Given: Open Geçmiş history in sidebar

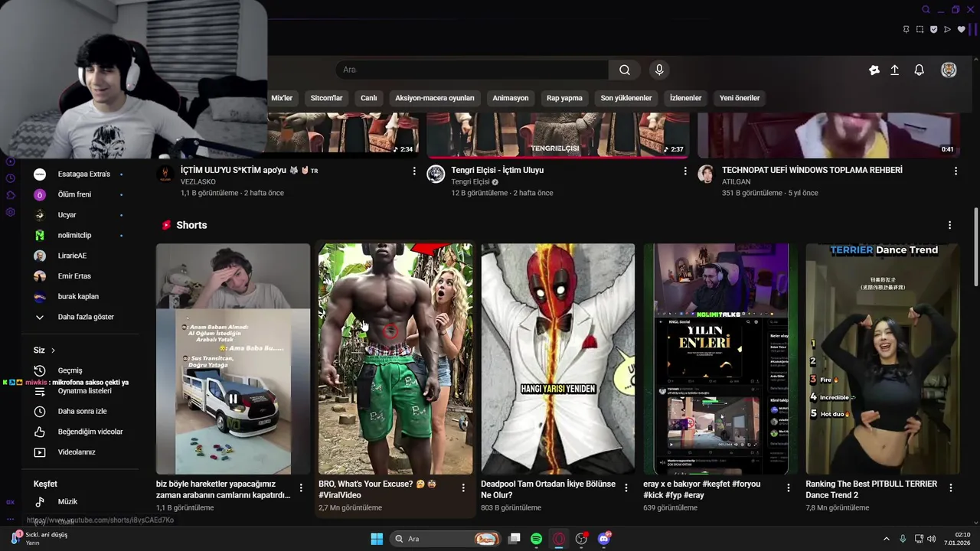Looking at the screenshot, I should 70,370.
